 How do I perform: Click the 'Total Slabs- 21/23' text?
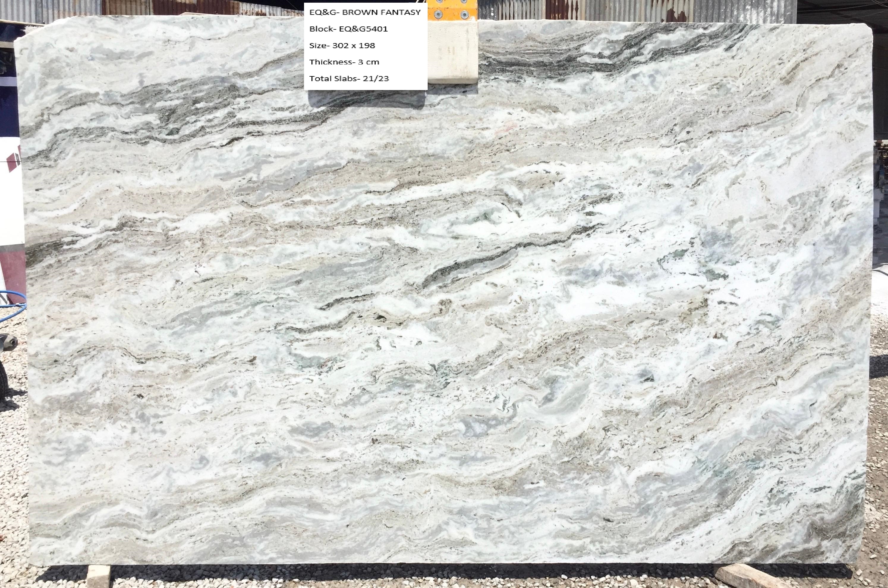349,78
